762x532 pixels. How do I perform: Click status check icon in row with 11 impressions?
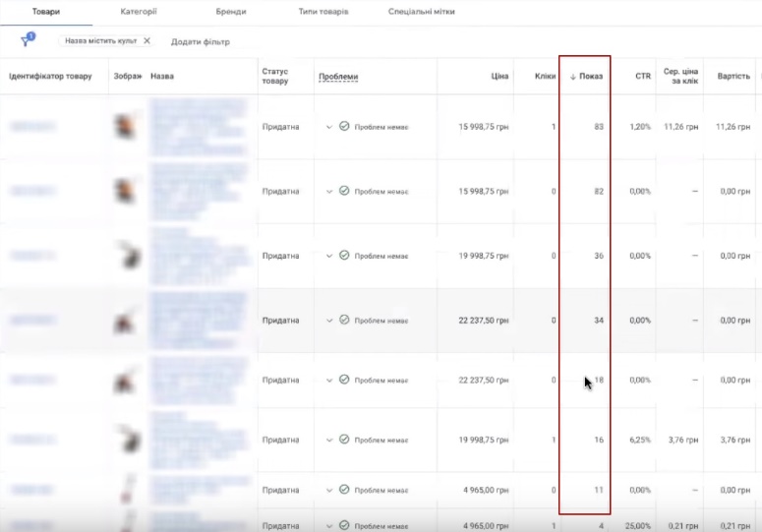point(344,489)
